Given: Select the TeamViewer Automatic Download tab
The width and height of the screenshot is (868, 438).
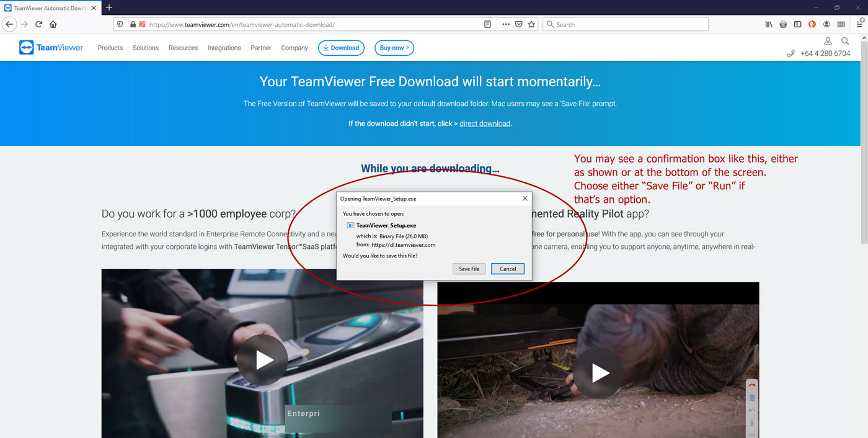Looking at the screenshot, I should pos(50,7).
